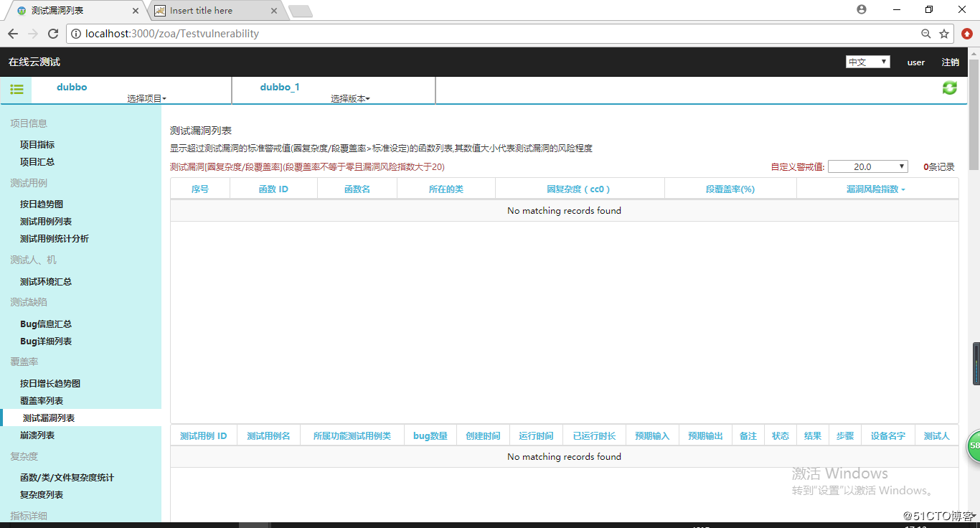
Task: Click the 在线云测试 brand title
Action: (34, 62)
